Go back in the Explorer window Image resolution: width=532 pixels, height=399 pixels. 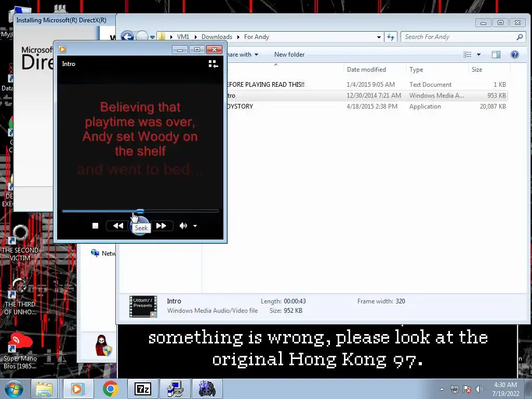[127, 36]
